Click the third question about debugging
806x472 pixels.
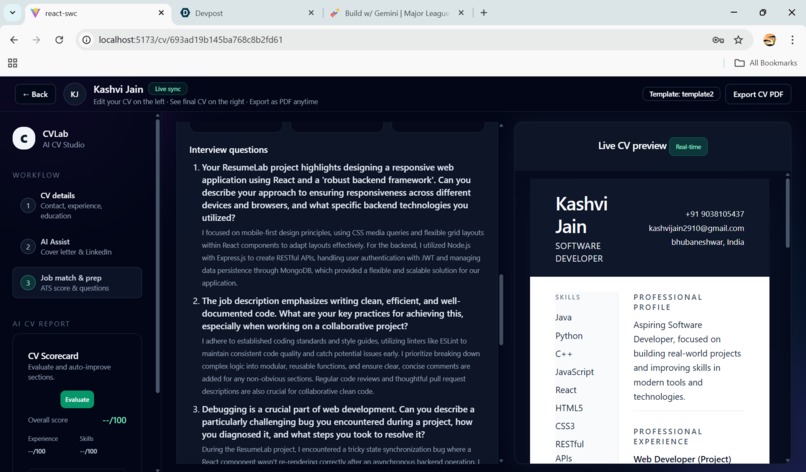coord(338,422)
